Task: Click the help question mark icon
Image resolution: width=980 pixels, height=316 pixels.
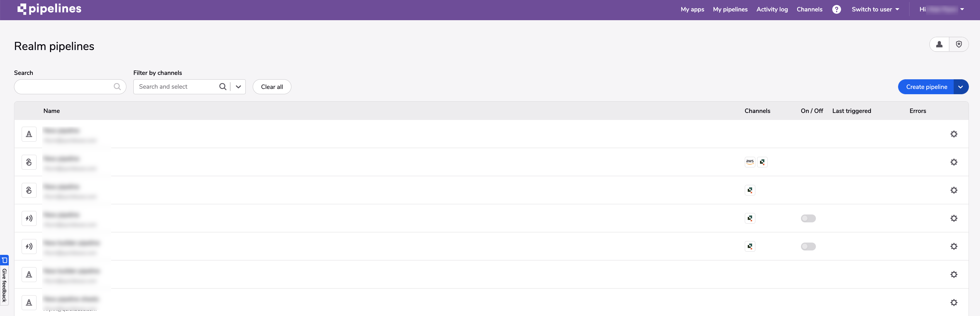Action: 836,10
